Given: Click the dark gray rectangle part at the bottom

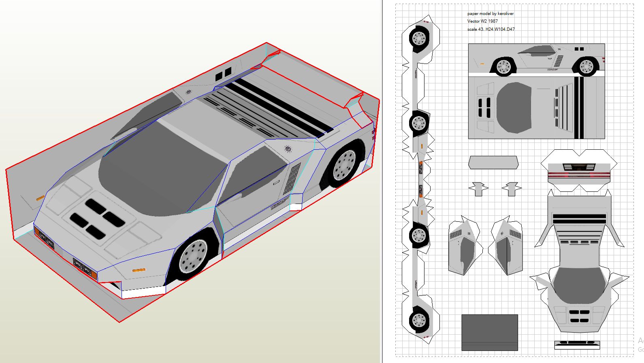Looking at the screenshot, I should pyautogui.click(x=489, y=332).
